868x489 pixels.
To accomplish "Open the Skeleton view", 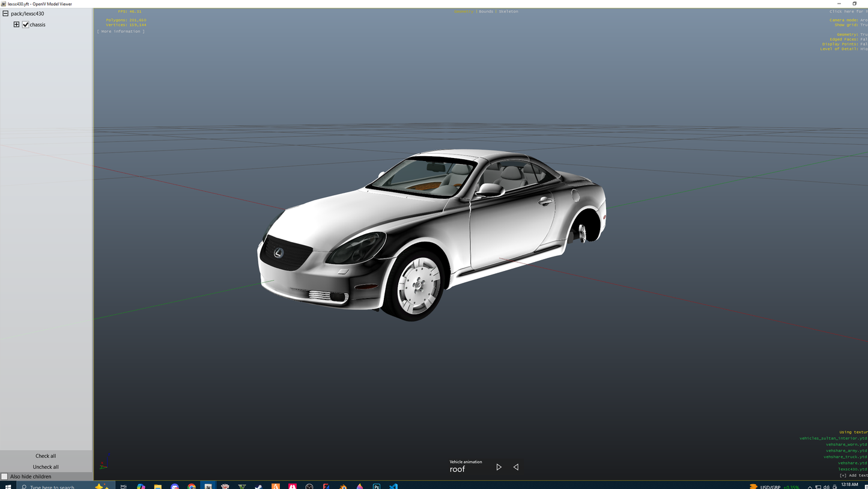I will [508, 11].
